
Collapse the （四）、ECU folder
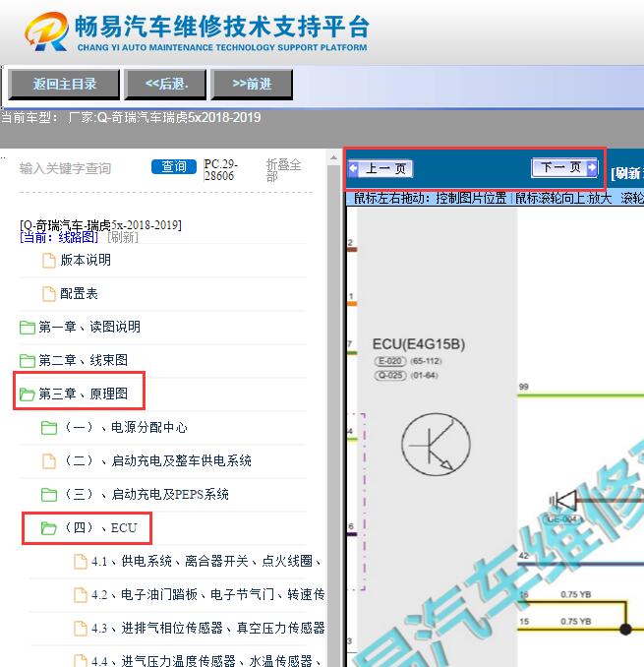(100, 527)
